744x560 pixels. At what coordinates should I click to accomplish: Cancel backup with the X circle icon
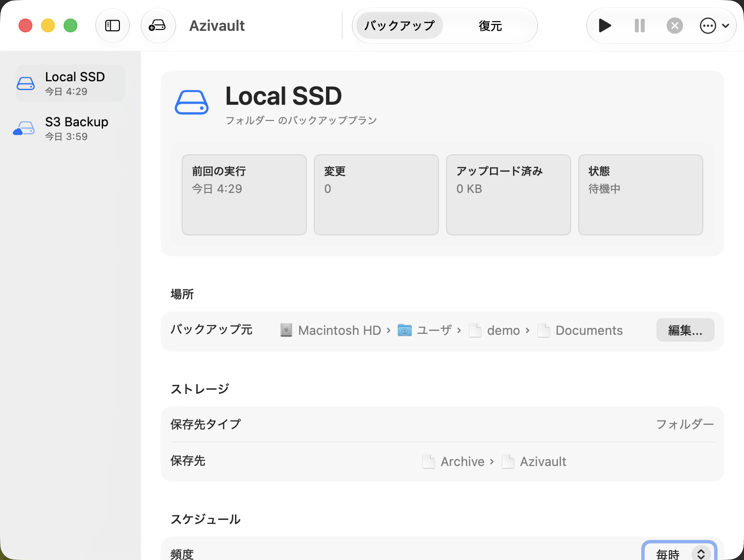click(x=674, y=25)
